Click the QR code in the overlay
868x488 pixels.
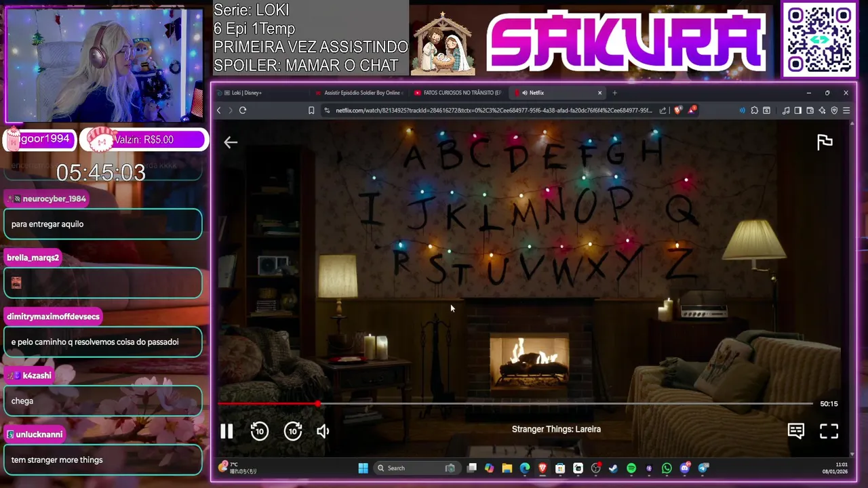pos(819,40)
